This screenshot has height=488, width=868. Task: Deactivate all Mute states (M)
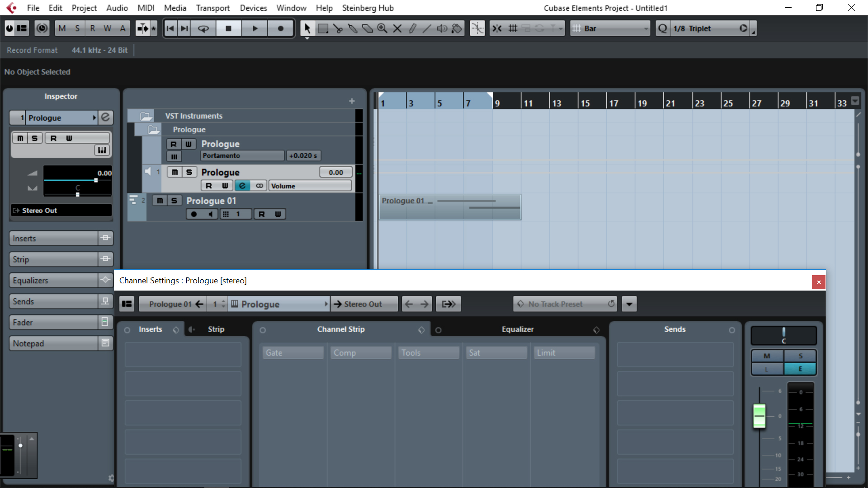(62, 28)
